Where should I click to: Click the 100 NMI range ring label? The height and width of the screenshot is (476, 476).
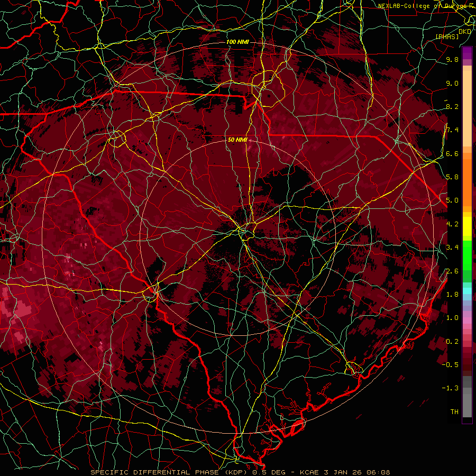point(237,42)
